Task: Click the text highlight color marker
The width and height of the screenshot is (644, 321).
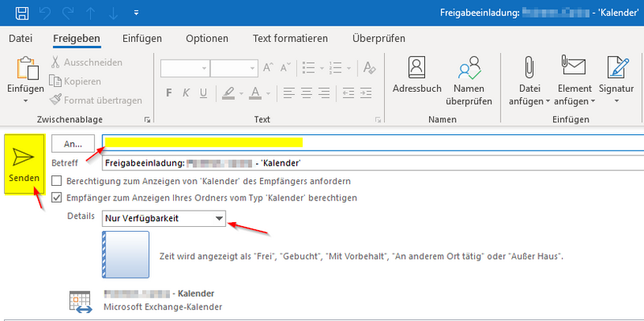Action: [x=229, y=93]
